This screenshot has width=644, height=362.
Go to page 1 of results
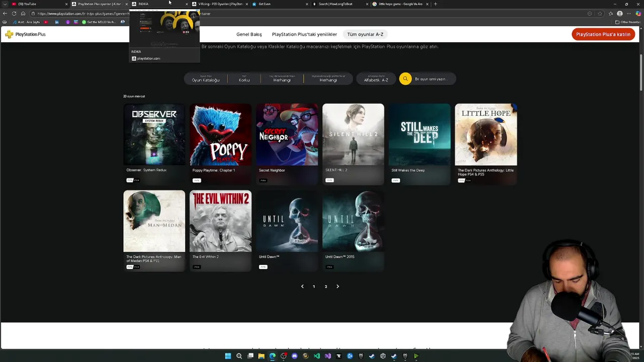(x=314, y=287)
